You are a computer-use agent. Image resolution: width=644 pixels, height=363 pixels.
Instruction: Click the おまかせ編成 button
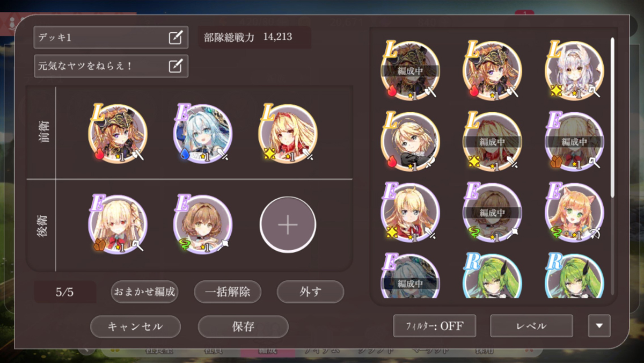tap(144, 292)
